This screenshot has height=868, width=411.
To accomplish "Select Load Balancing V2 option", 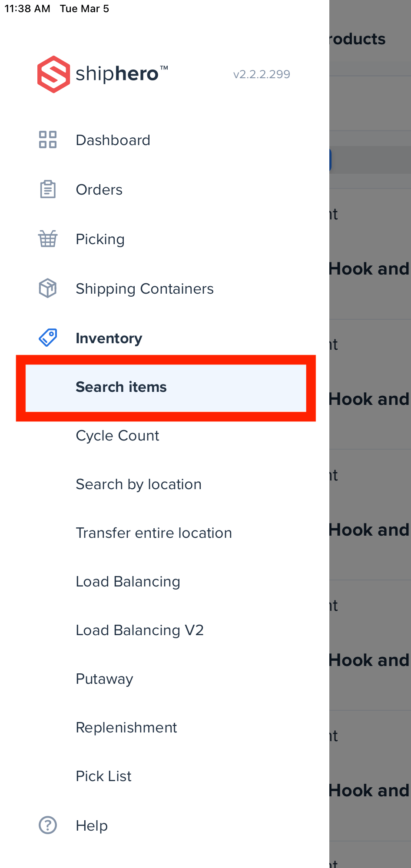I will click(x=139, y=630).
